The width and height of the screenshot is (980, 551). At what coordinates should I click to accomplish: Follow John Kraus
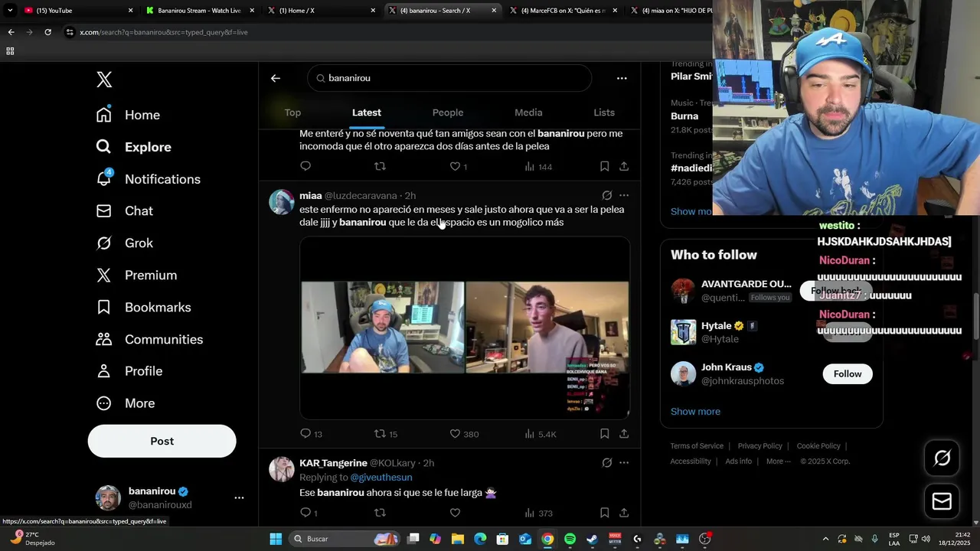[848, 373]
